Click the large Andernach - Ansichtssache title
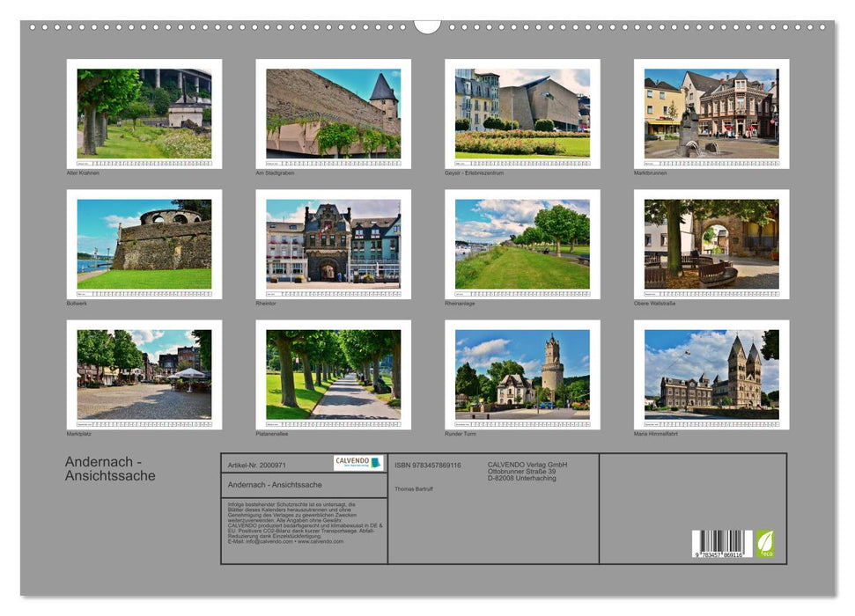Screen dimensions: 855x616 pyautogui.click(x=110, y=469)
